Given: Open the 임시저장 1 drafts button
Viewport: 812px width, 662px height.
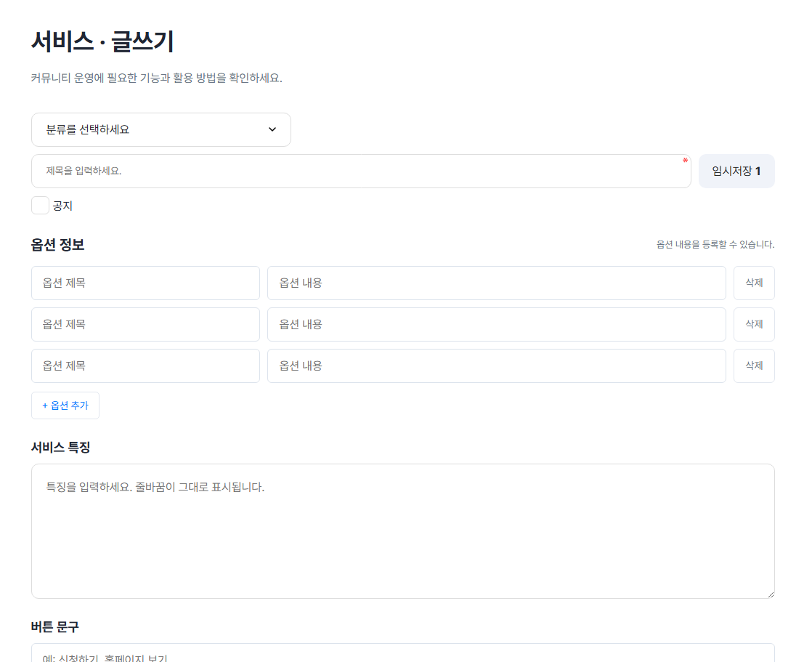Looking at the screenshot, I should (736, 171).
